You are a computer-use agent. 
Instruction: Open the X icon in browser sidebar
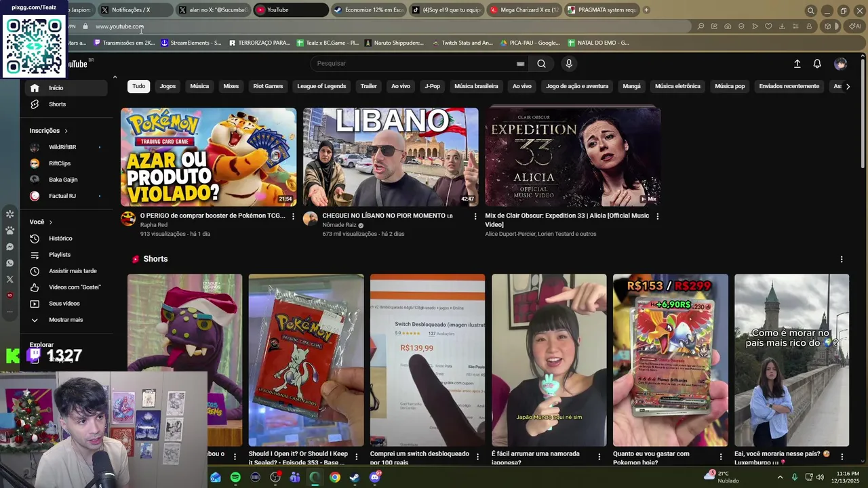[x=9, y=279]
